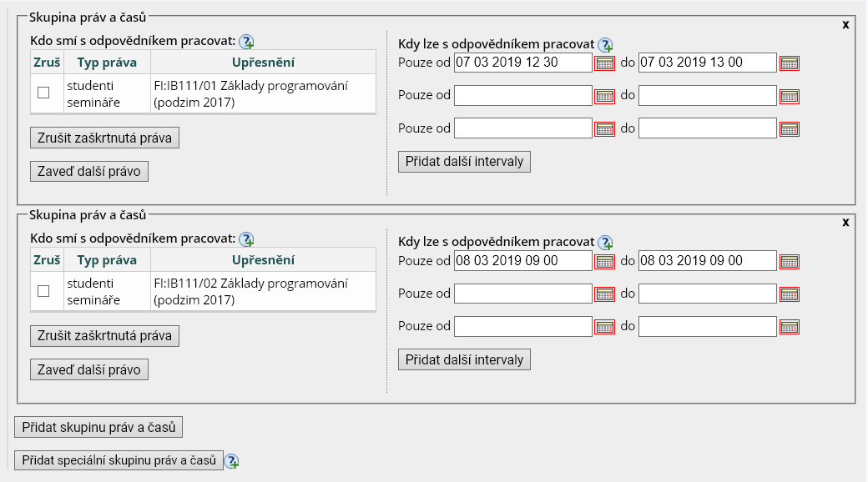Check the 'Zruš' box for FI:IB111/01 seminar
The height and width of the screenshot is (482, 868).
[43, 93]
